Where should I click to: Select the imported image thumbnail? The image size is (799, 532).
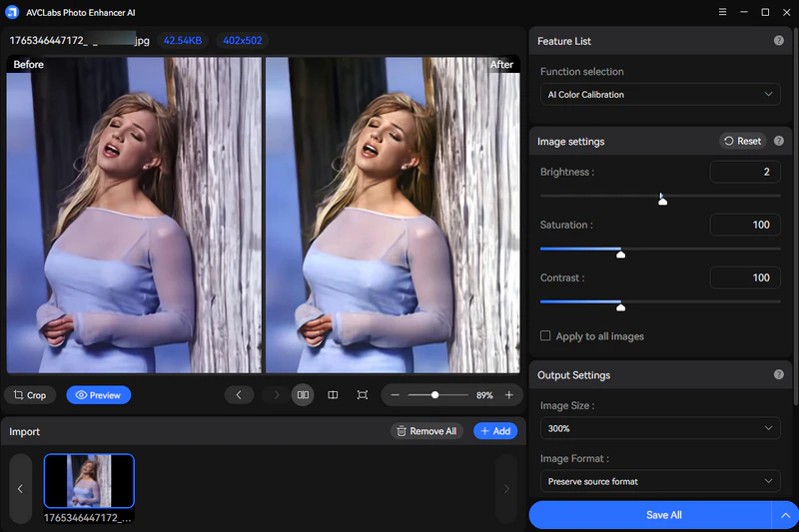89,481
